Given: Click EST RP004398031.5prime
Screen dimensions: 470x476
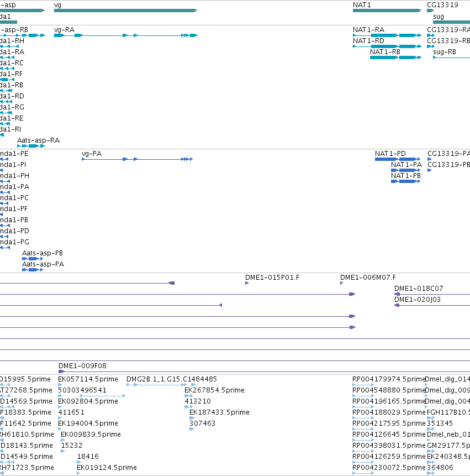Looking at the screenshot, I should (389, 446).
